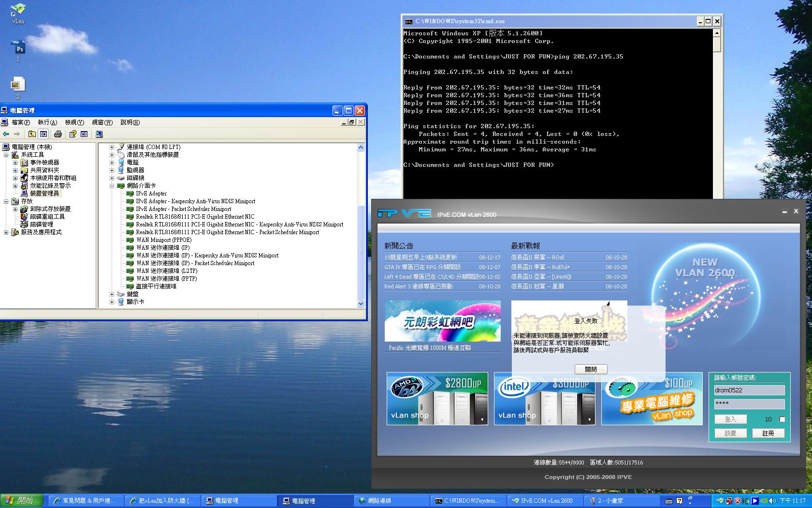Select the IPvE Adapter device entry
Viewport: 812px width, 508px height.
[x=151, y=194]
